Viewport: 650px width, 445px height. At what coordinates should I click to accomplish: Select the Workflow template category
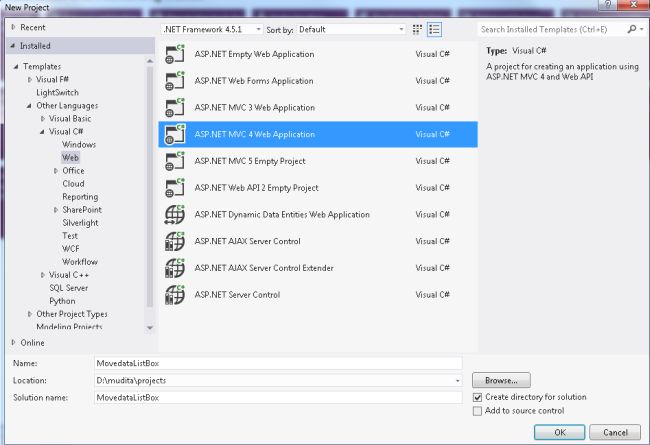click(80, 262)
